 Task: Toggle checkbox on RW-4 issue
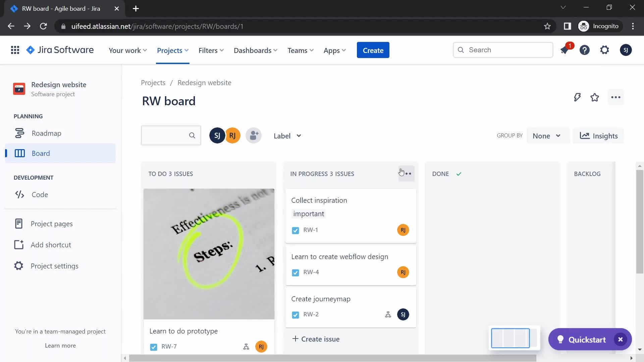click(x=295, y=272)
